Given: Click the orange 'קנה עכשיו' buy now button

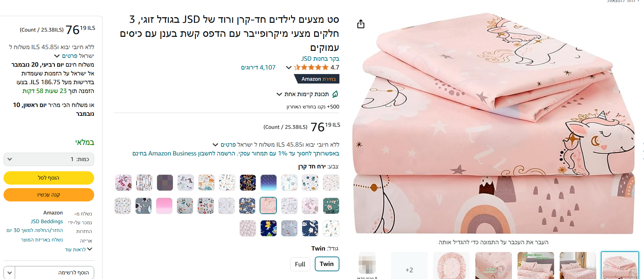Looking at the screenshot, I should [49, 195].
